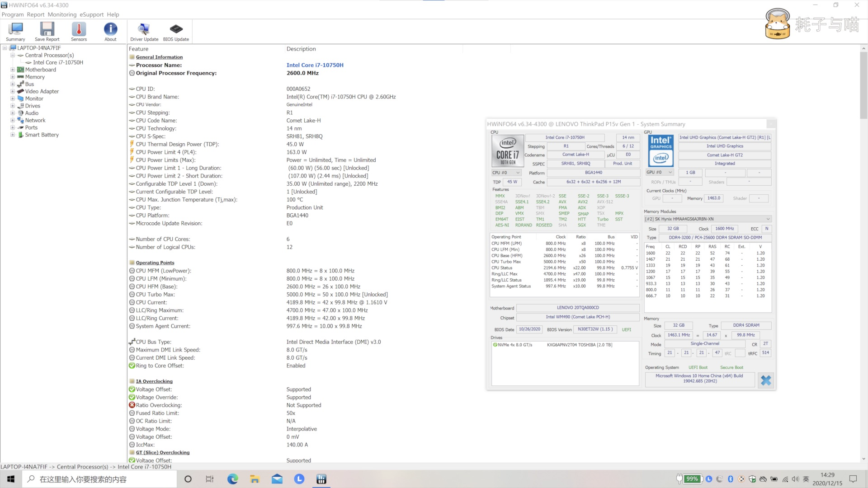
Task: Click the Description column header
Action: (301, 49)
